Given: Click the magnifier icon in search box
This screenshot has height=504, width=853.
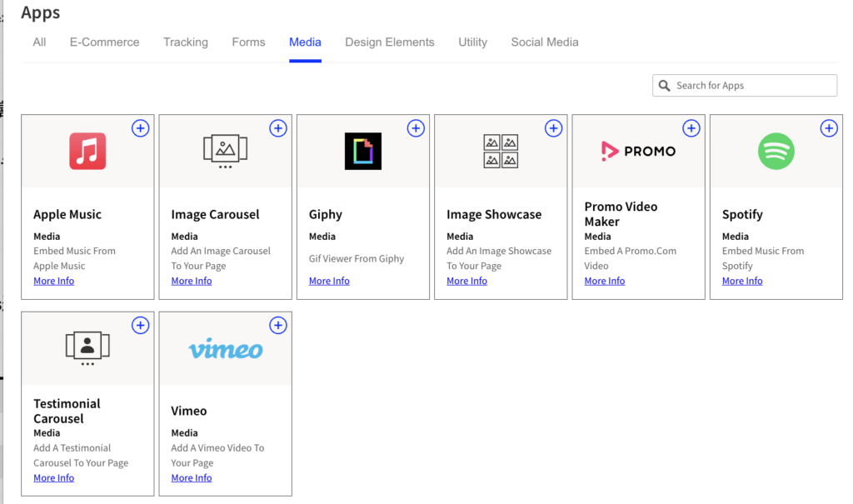Looking at the screenshot, I should (x=664, y=86).
